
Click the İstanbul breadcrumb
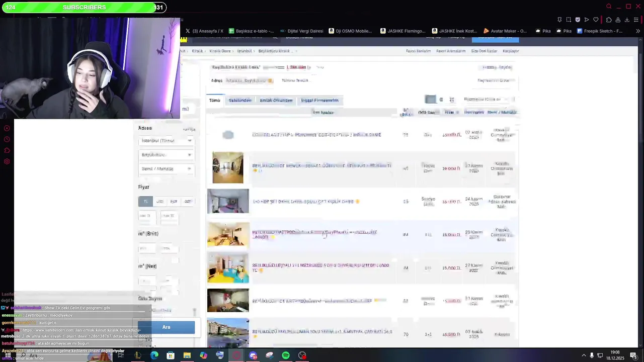pos(245,51)
